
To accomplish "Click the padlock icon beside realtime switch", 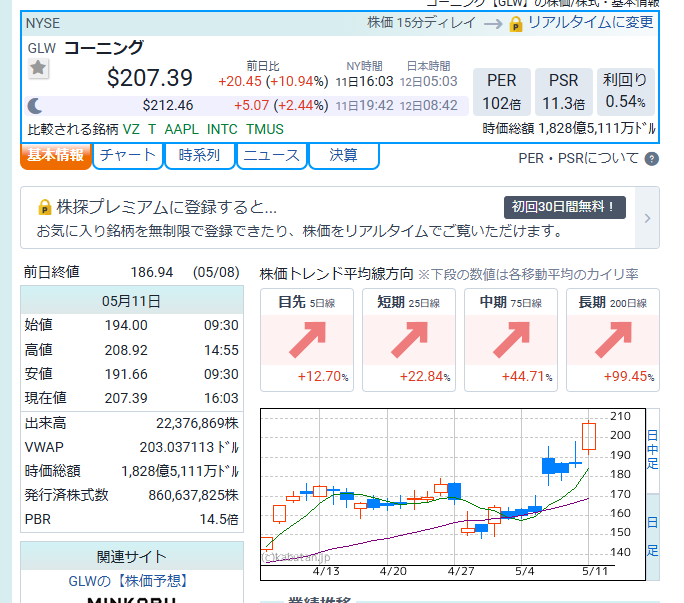I will click(x=516, y=24).
